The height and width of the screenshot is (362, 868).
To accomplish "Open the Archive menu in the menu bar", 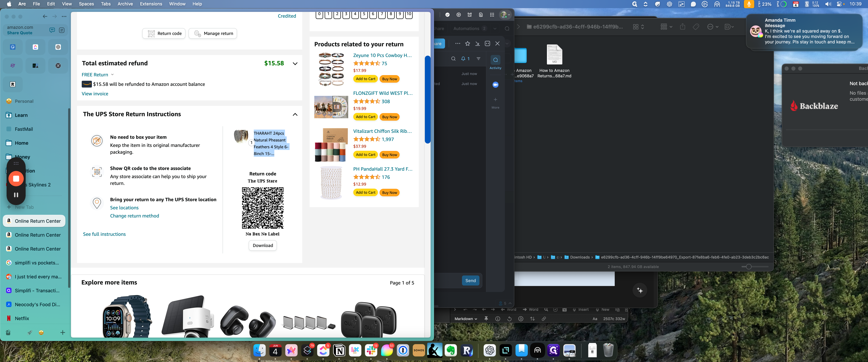I will click(125, 4).
